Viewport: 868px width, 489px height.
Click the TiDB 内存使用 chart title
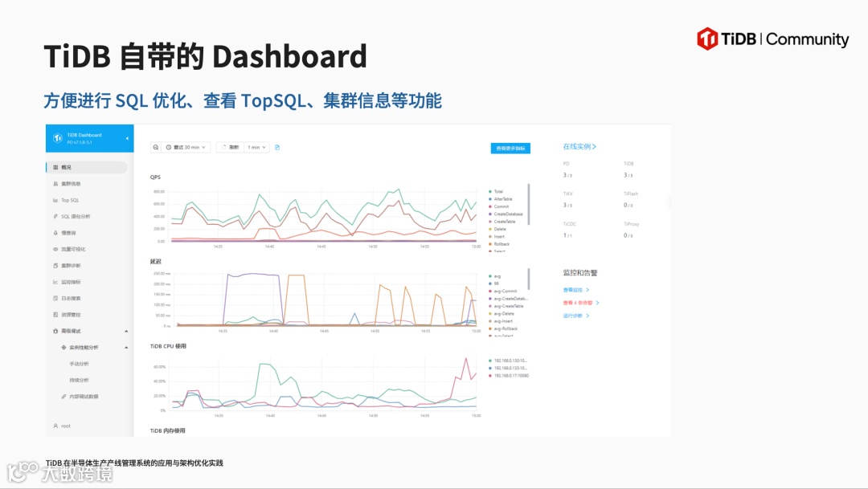point(167,430)
